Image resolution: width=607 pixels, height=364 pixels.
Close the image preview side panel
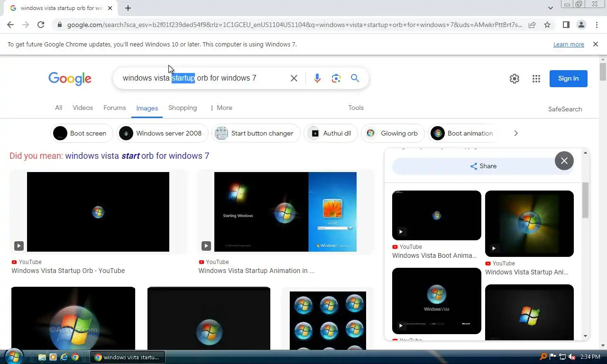[564, 161]
